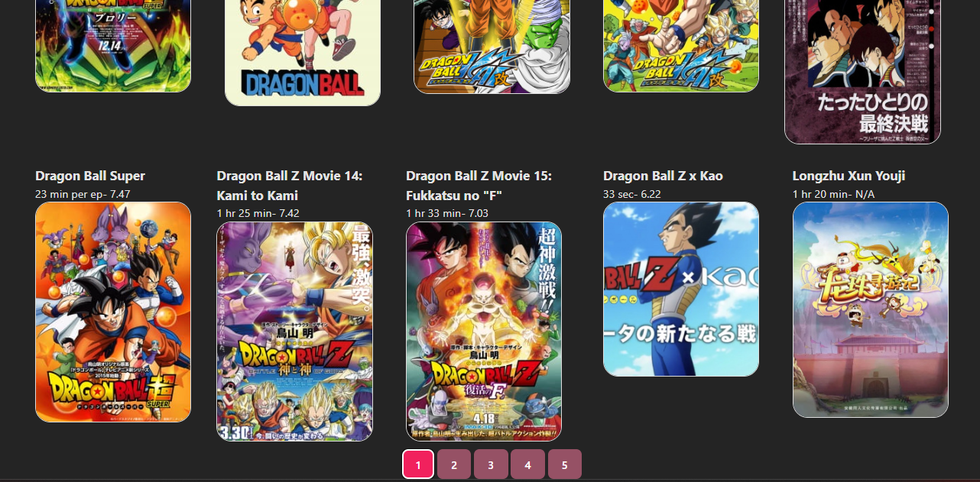Click the "Dragon Ball Z x Kao" title
Image resolution: width=980 pixels, height=482 pixels.
pyautogui.click(x=663, y=176)
